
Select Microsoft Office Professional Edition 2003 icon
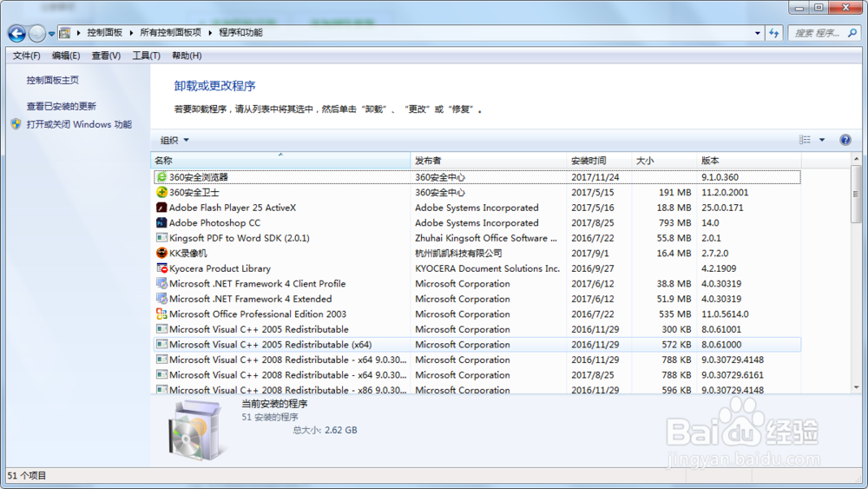(x=161, y=314)
